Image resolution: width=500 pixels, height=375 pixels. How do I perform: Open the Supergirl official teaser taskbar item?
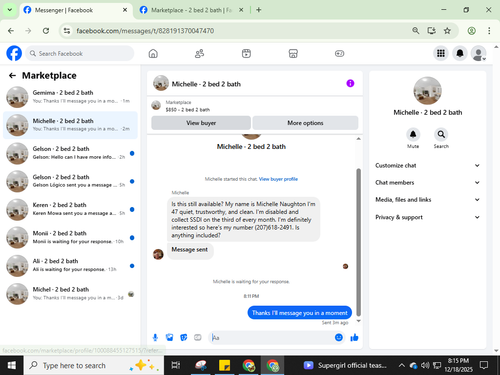click(x=345, y=365)
